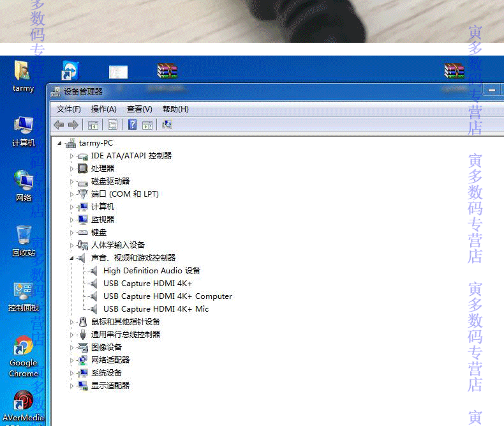Open the 操作(A) menu
The image size is (504, 426).
[104, 109]
